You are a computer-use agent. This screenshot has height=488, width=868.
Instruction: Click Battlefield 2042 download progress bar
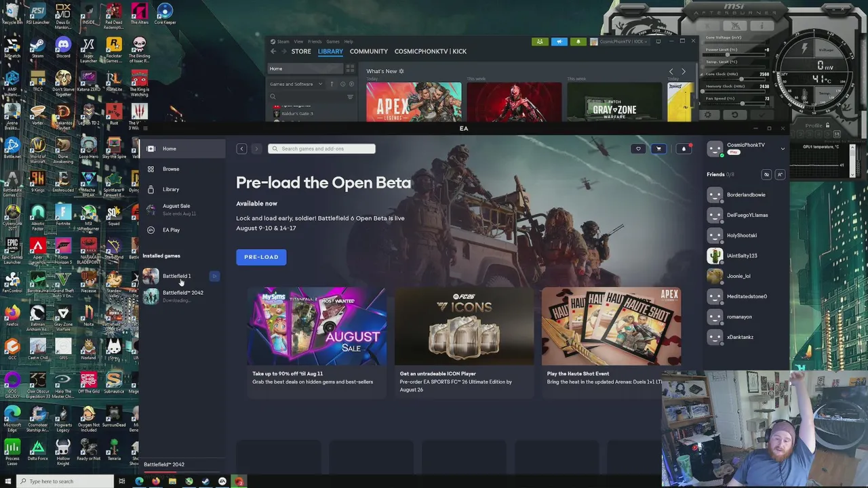click(x=181, y=472)
